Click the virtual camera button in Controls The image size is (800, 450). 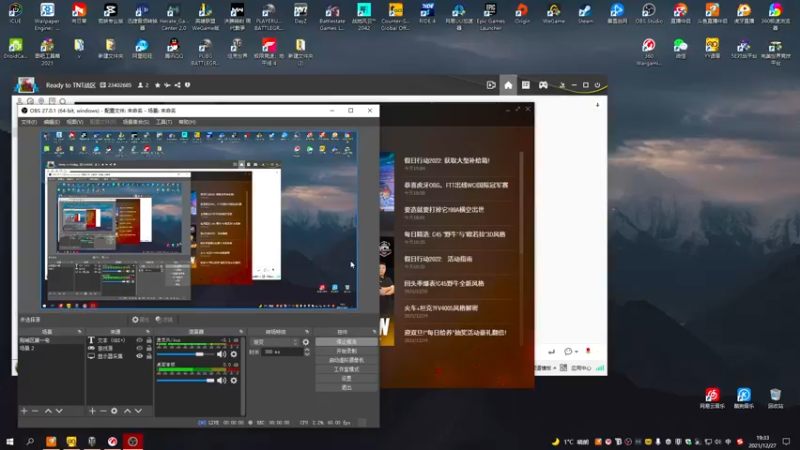point(346,360)
